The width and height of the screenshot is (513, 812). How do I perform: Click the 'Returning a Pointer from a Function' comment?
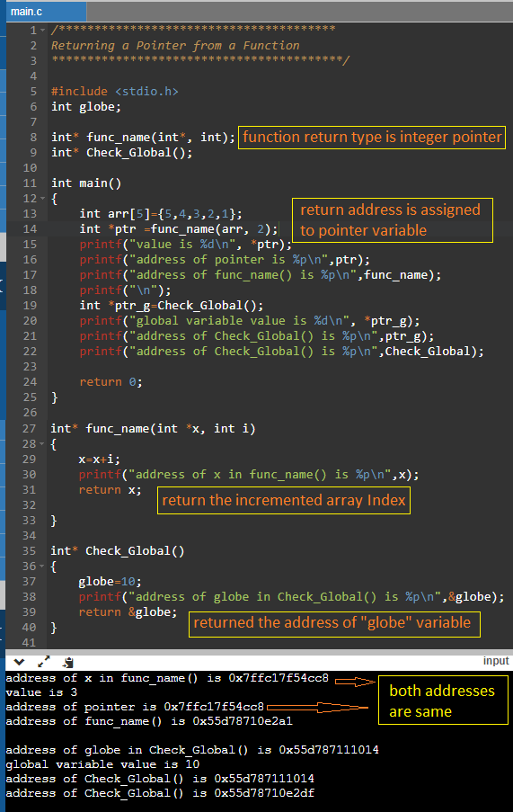175,46
